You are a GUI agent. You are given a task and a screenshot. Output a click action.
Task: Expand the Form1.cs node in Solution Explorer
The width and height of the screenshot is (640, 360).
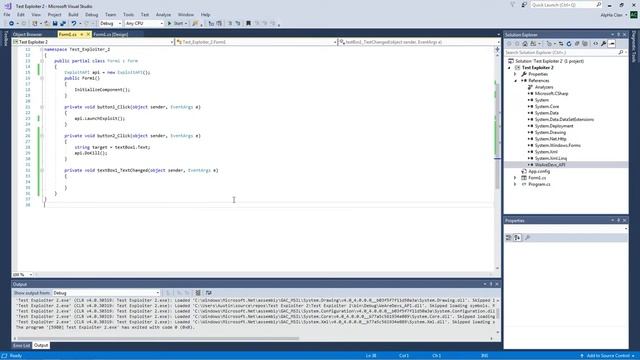tap(516, 178)
